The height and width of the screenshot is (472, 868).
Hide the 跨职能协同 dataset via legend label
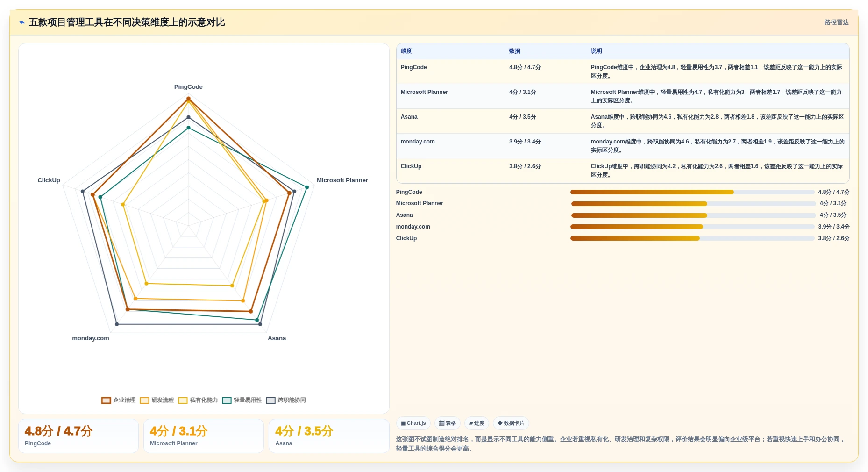[292, 400]
